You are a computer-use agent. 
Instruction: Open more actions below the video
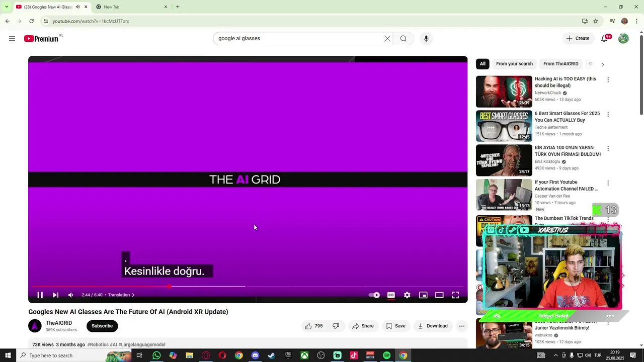(x=462, y=326)
